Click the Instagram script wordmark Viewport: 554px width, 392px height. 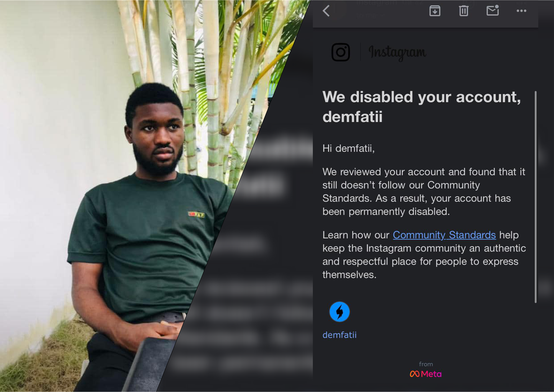coord(397,52)
